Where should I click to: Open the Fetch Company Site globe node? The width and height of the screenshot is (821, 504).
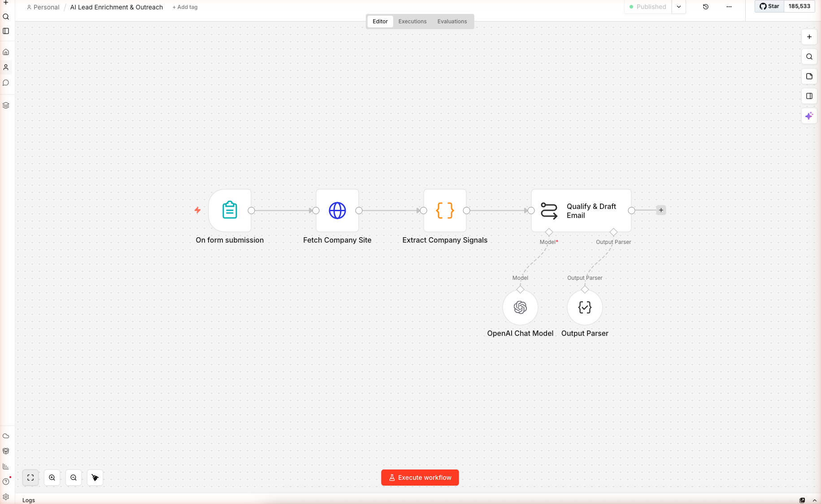click(337, 210)
